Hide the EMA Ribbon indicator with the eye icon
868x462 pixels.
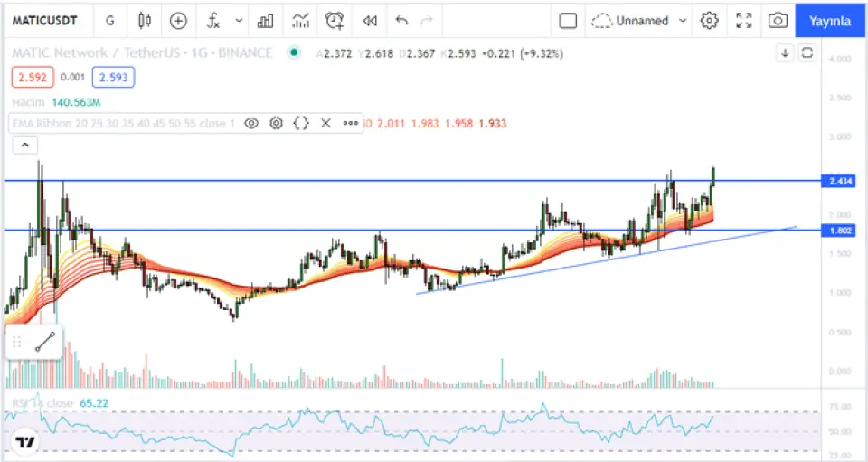click(x=251, y=123)
